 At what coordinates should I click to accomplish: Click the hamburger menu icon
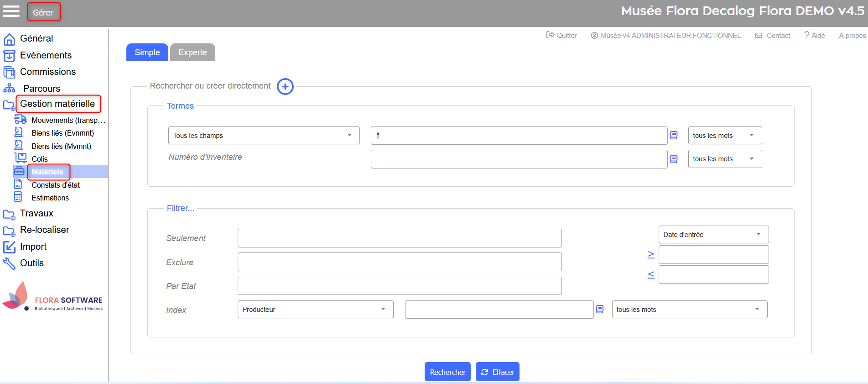pos(11,11)
